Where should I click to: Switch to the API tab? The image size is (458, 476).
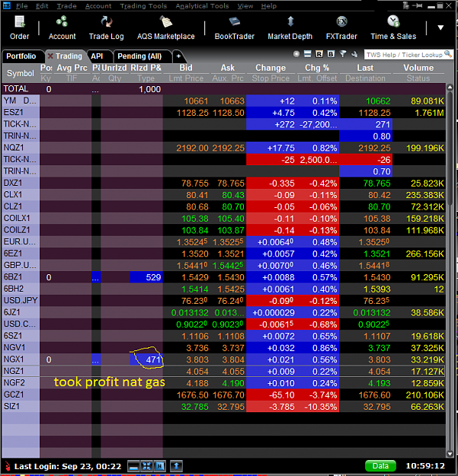[97, 56]
